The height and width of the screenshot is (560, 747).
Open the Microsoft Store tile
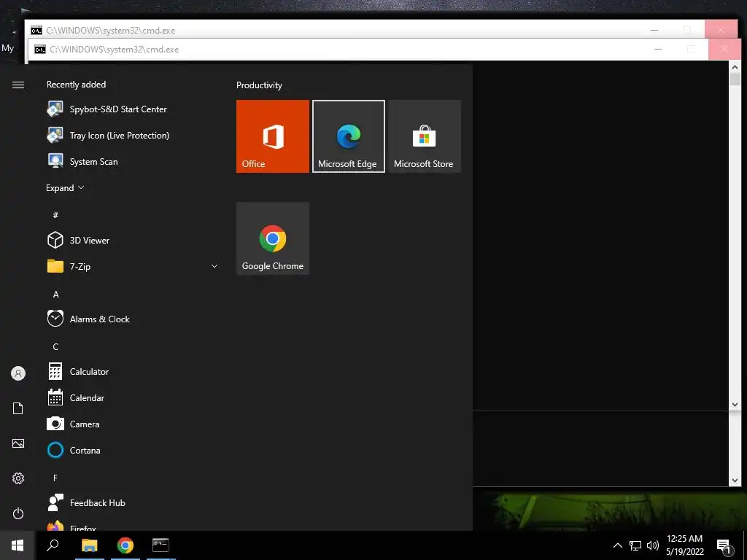(424, 136)
